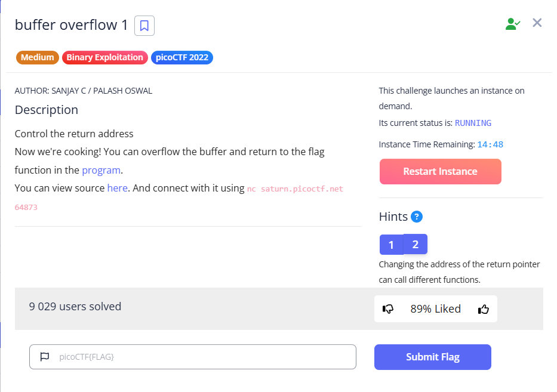Click the flag icon in the input box

point(44,357)
